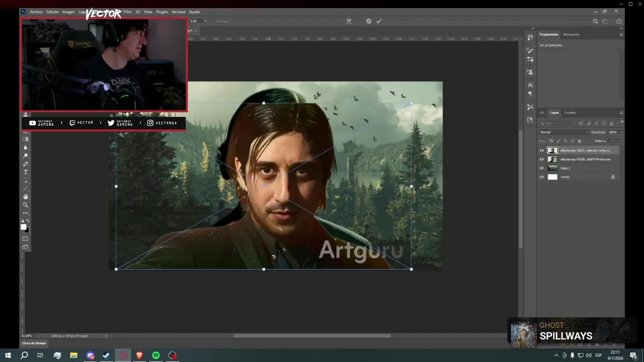Open the workspace chooser icon
Image resolution: width=644 pixels, height=362 pixels.
605,21
